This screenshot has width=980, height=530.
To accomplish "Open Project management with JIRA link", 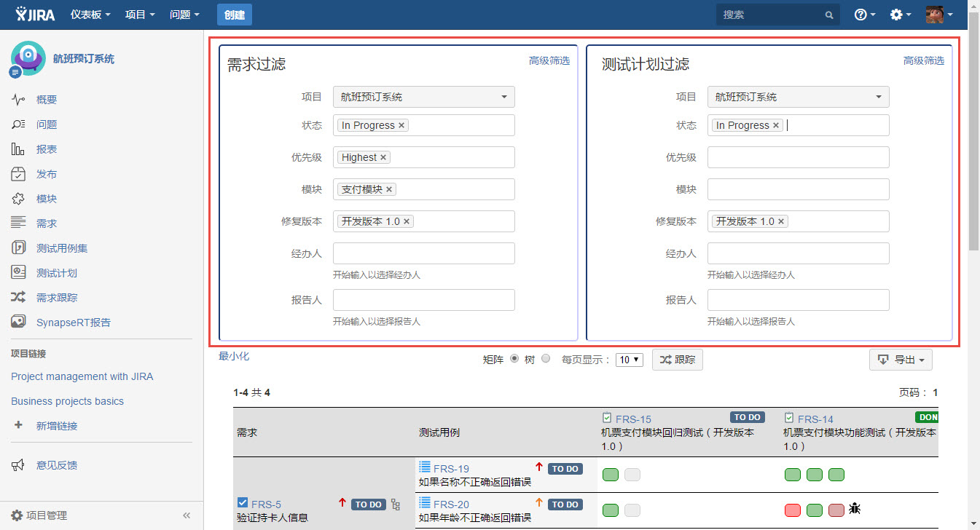I will tap(82, 376).
